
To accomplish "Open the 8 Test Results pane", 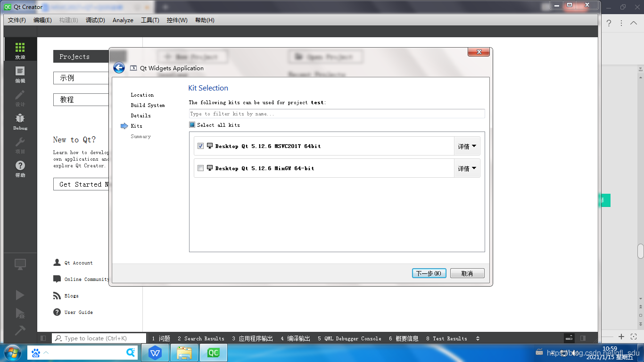I will (446, 338).
